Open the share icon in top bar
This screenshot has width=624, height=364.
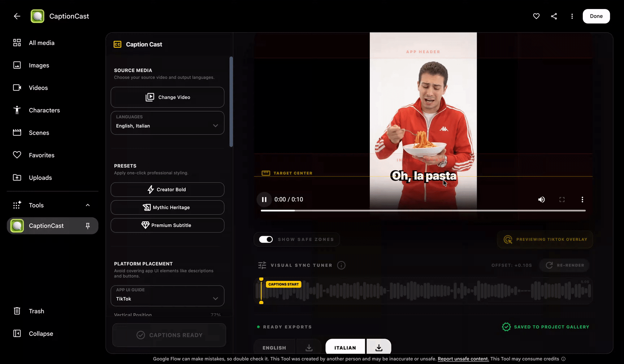coord(554,16)
